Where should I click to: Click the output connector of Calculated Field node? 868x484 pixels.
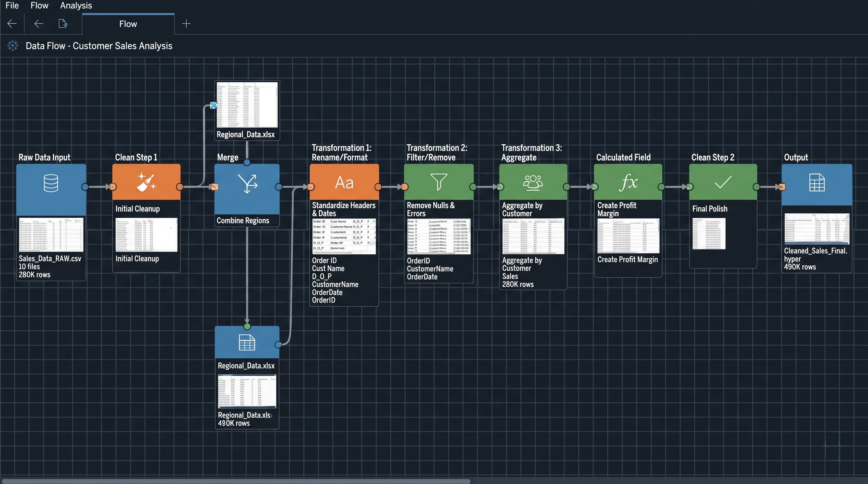tap(661, 187)
